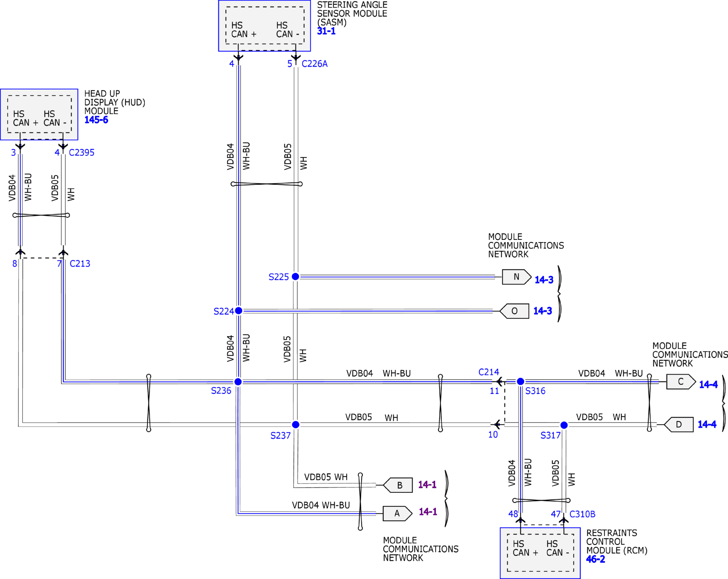Follow the 14-4 link beside connector C
The width and height of the screenshot is (728, 579).
[708, 385]
